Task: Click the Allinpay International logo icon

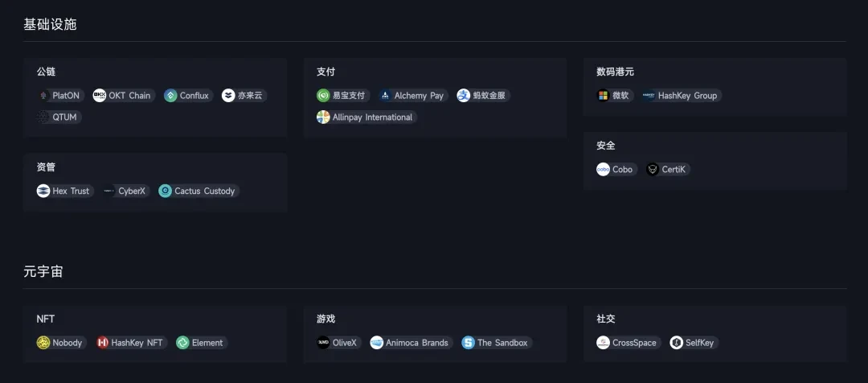Action: [x=323, y=117]
